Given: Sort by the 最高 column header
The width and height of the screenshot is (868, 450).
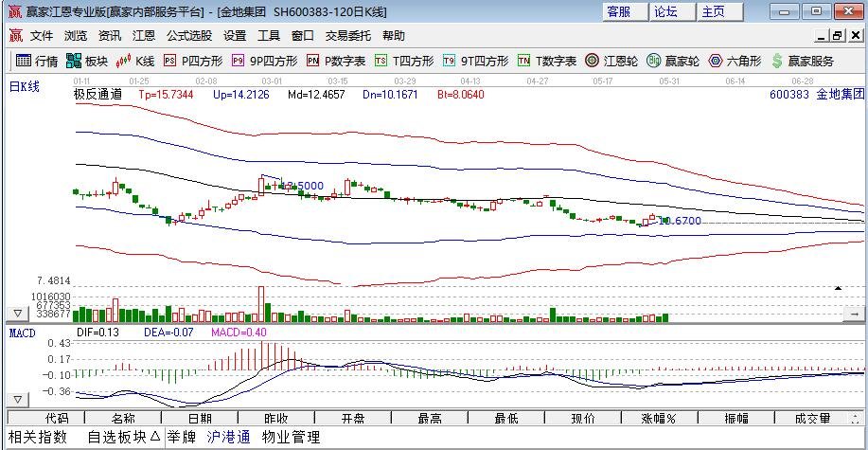Looking at the screenshot, I should [x=430, y=419].
